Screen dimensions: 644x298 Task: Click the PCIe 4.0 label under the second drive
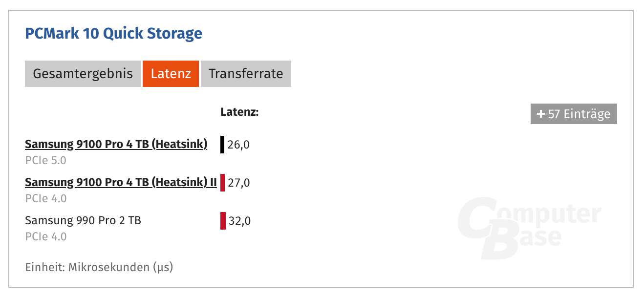(x=45, y=198)
